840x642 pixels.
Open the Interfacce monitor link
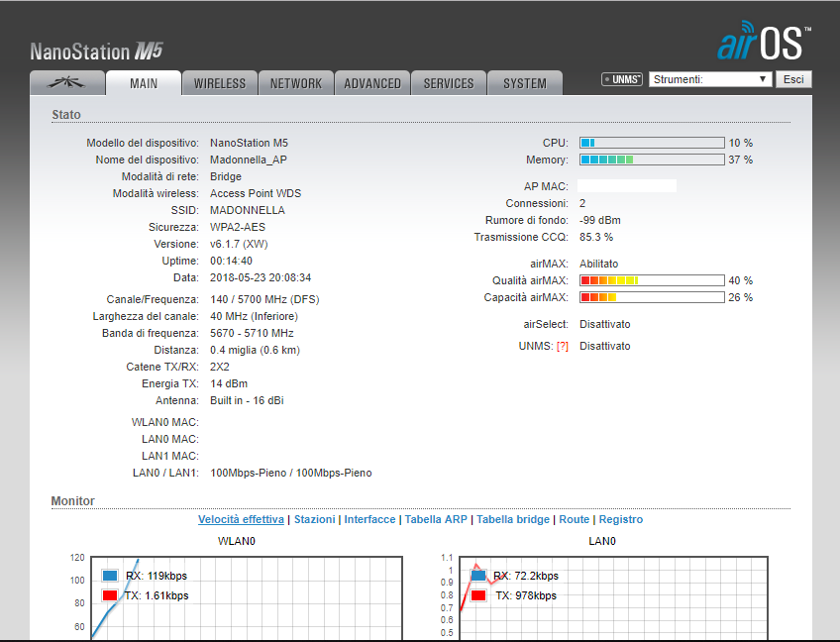click(369, 519)
